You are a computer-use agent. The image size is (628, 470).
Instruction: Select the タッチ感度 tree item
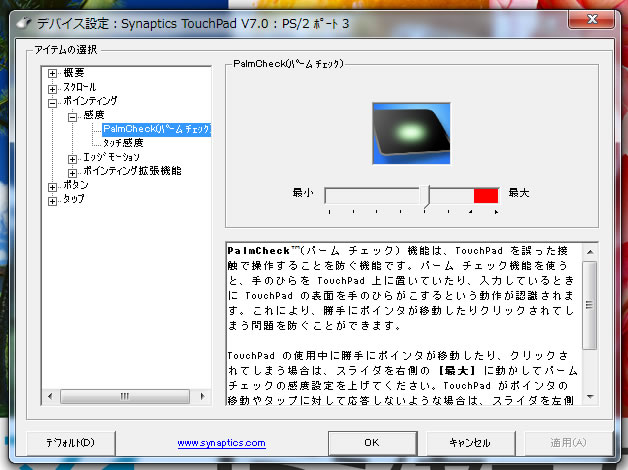pyautogui.click(x=123, y=143)
